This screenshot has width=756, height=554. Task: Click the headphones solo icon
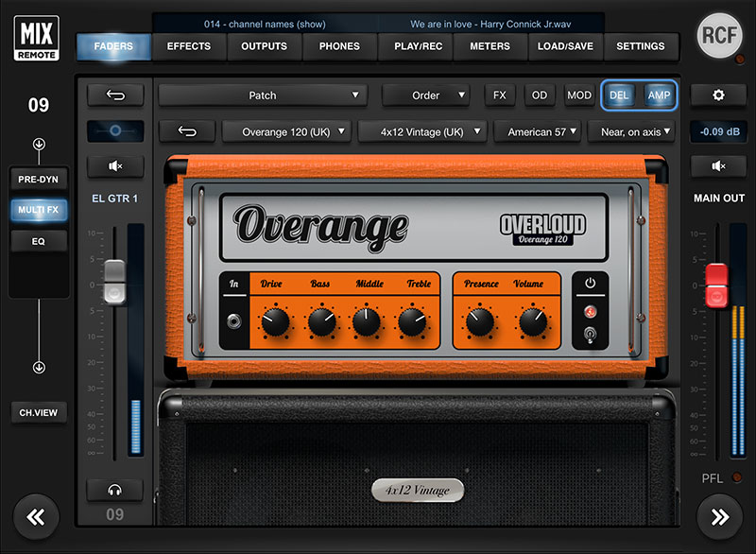pos(115,490)
